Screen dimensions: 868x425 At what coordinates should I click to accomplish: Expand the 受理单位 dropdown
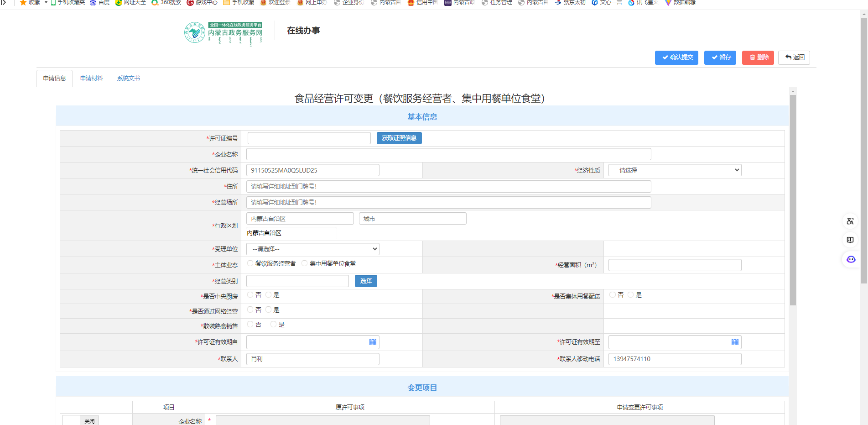[312, 249]
